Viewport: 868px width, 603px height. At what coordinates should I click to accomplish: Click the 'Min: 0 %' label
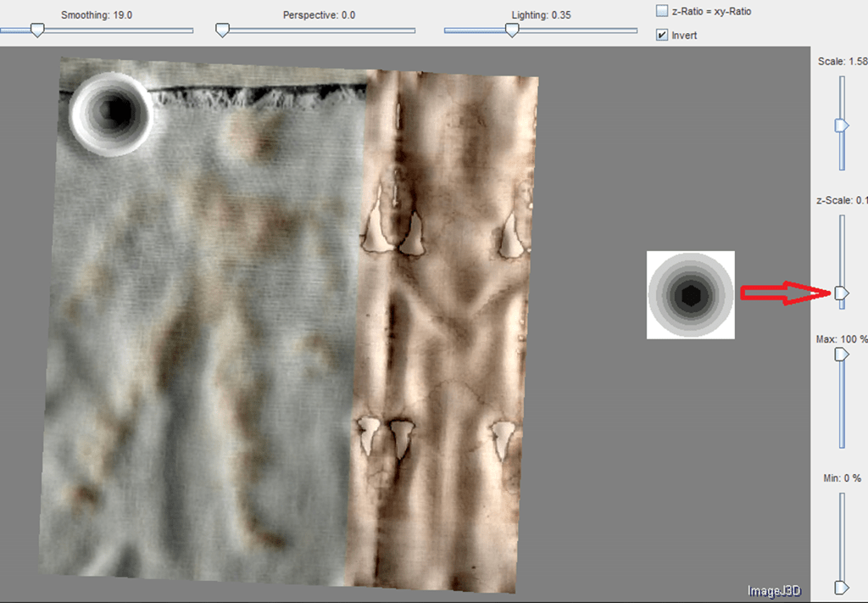(842, 477)
